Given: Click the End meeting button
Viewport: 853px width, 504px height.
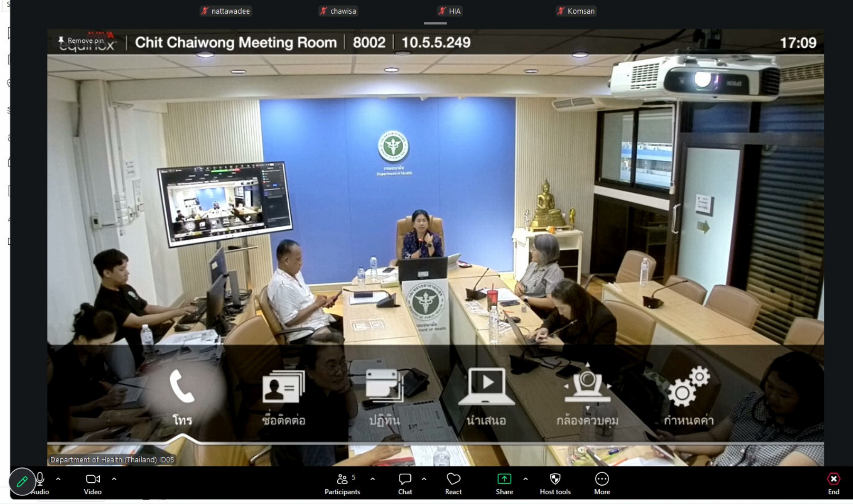Looking at the screenshot, I should pyautogui.click(x=833, y=479).
